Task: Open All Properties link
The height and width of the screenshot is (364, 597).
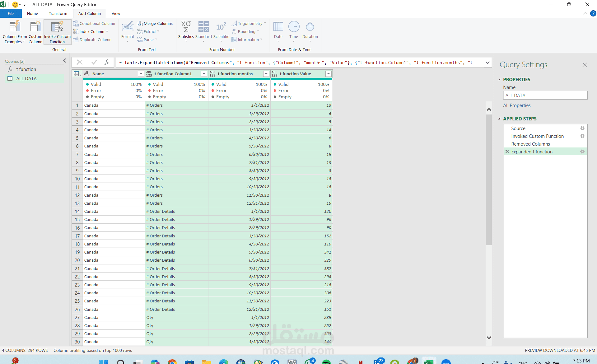Action: click(517, 105)
